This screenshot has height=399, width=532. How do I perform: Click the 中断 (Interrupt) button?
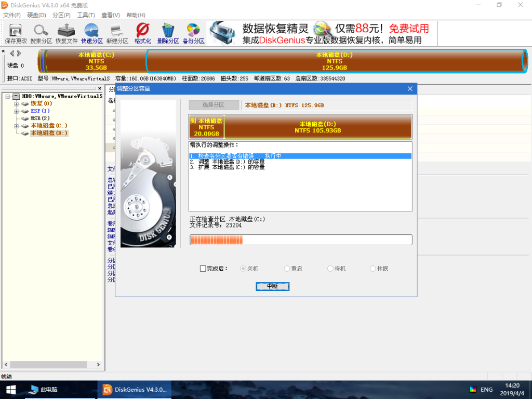[x=272, y=286]
